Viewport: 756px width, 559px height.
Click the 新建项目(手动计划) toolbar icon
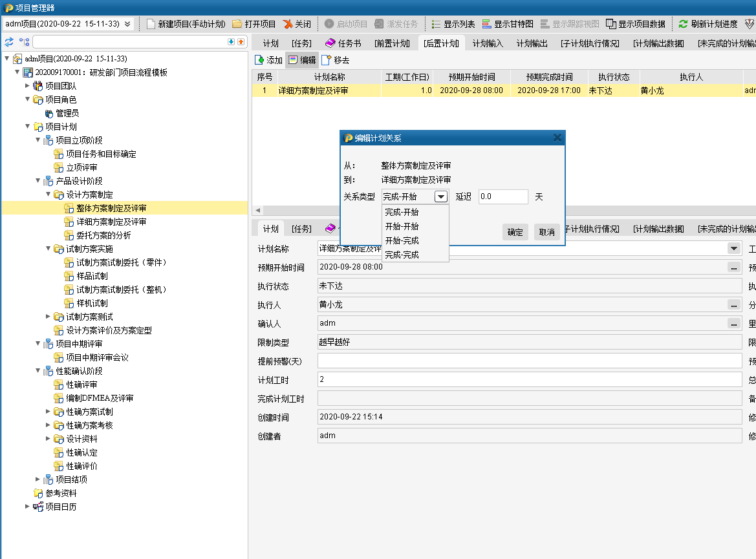151,24
